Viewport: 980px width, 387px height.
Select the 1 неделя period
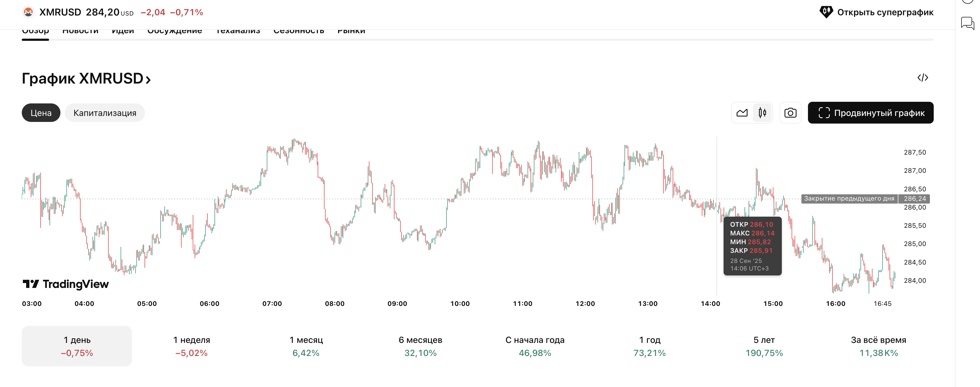[x=191, y=346]
